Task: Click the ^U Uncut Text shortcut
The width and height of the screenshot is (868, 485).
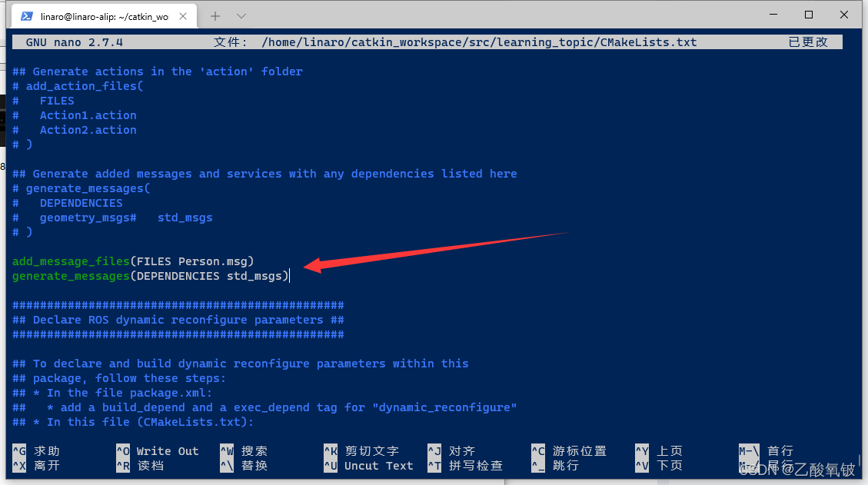Action: (369, 466)
